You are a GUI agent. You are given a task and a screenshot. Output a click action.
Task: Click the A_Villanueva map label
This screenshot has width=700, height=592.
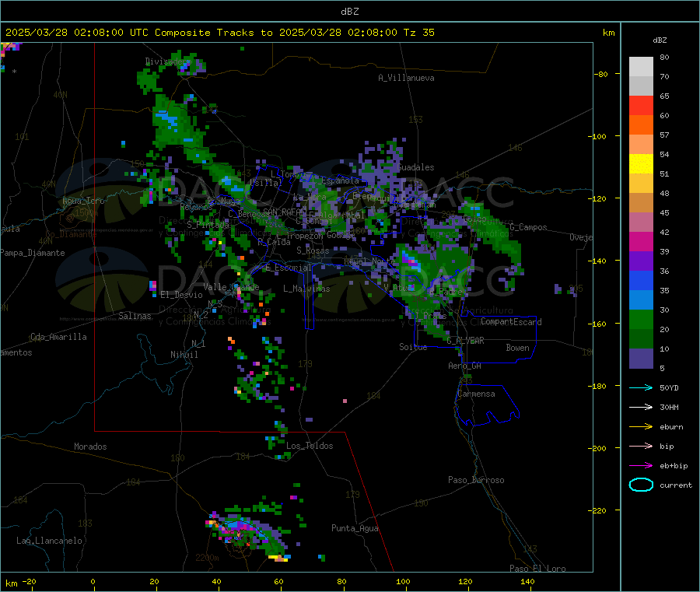pyautogui.click(x=406, y=78)
